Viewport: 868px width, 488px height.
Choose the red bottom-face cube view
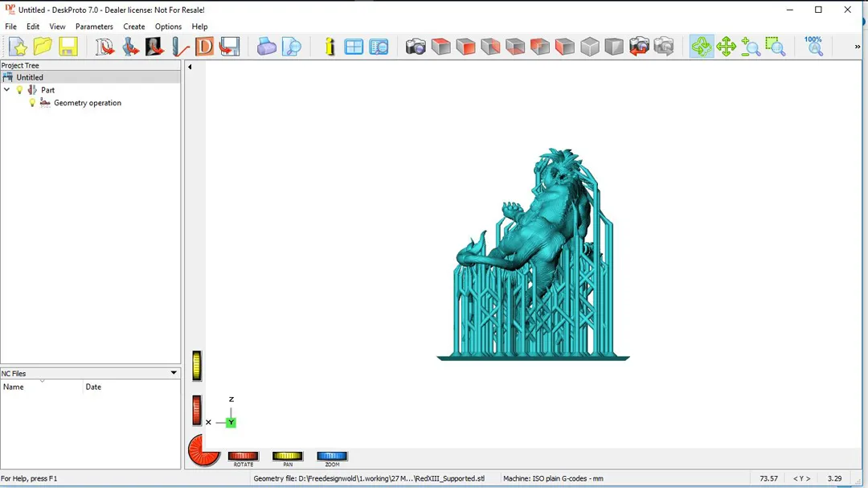pyautogui.click(x=515, y=47)
